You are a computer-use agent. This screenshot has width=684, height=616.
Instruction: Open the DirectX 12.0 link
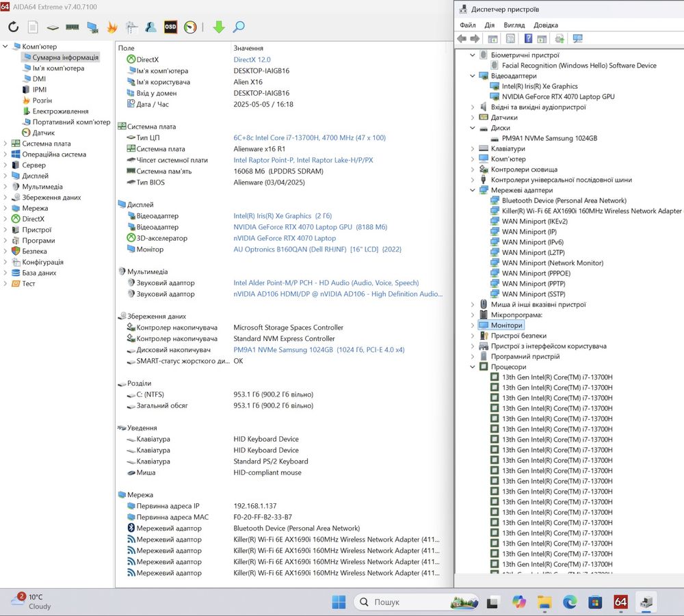(x=252, y=59)
